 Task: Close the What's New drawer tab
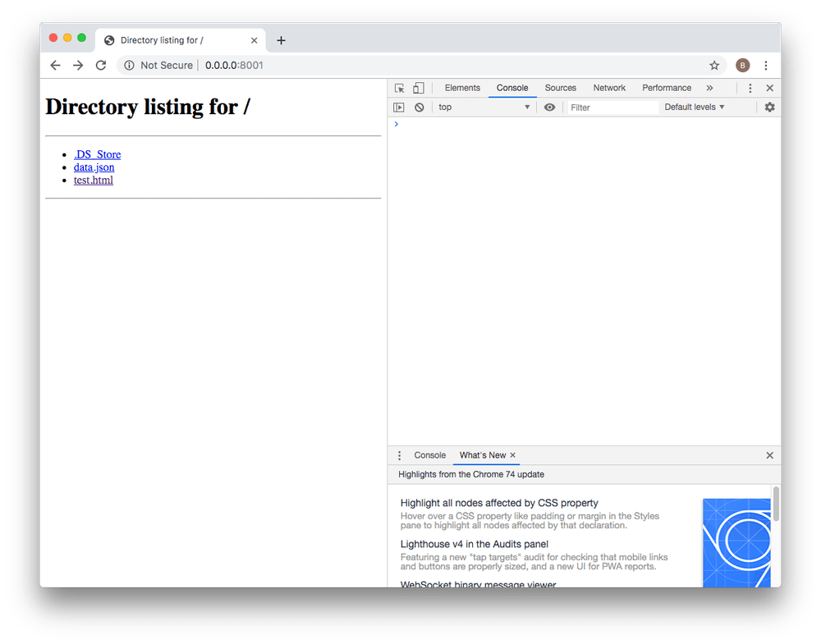512,455
